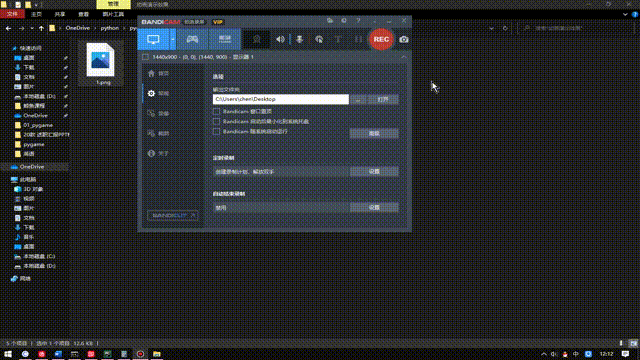Open the Home ribbon tab in Explorer

tap(36, 14)
